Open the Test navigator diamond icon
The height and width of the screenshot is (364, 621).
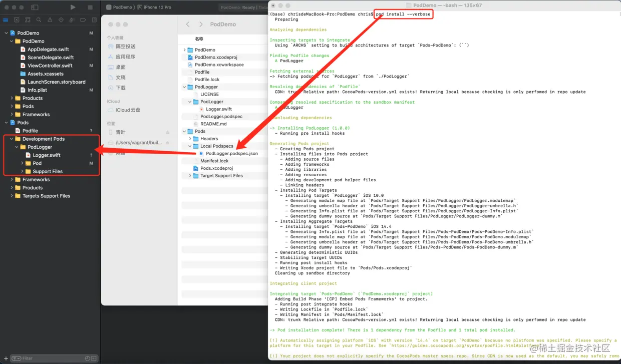coord(61,20)
